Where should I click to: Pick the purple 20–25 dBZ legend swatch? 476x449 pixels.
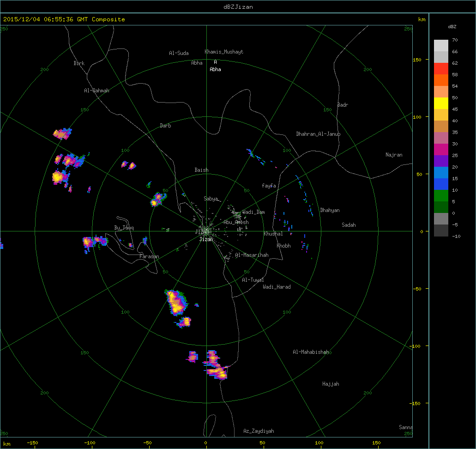441,161
